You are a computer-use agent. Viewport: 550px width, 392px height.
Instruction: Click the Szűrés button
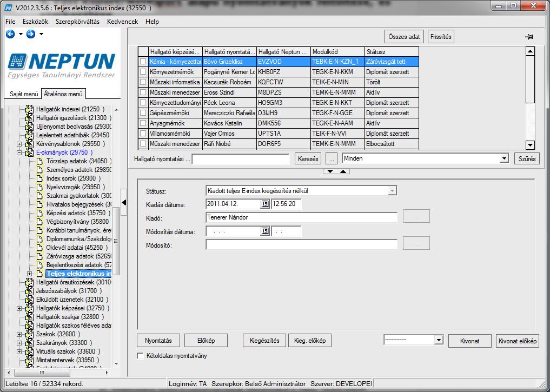click(x=527, y=159)
